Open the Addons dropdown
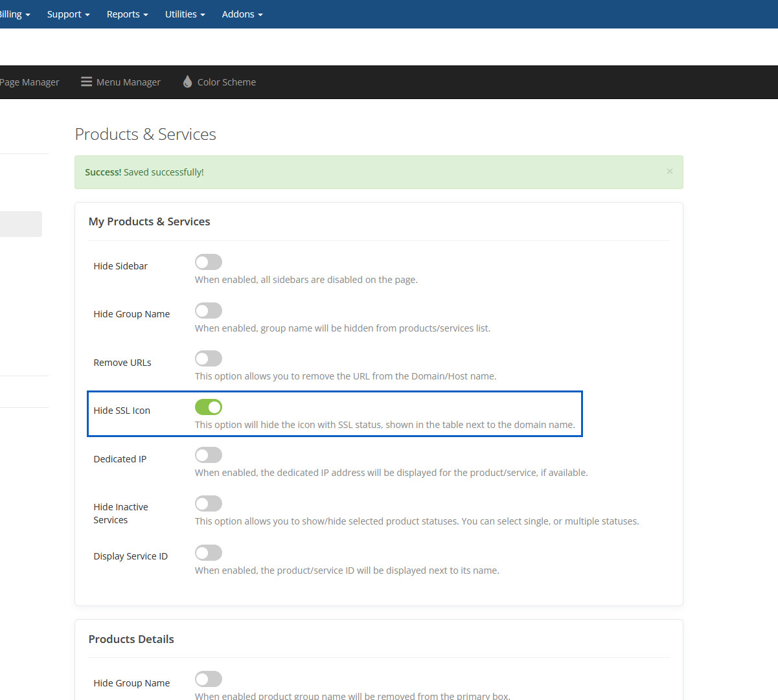 [242, 14]
